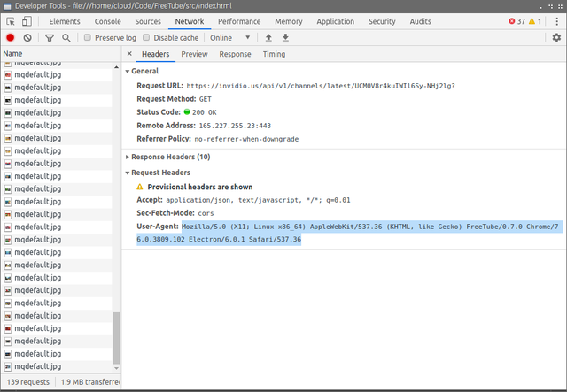This screenshot has height=392, width=567.
Task: Click the request list scroll down arrow
Action: (x=116, y=368)
